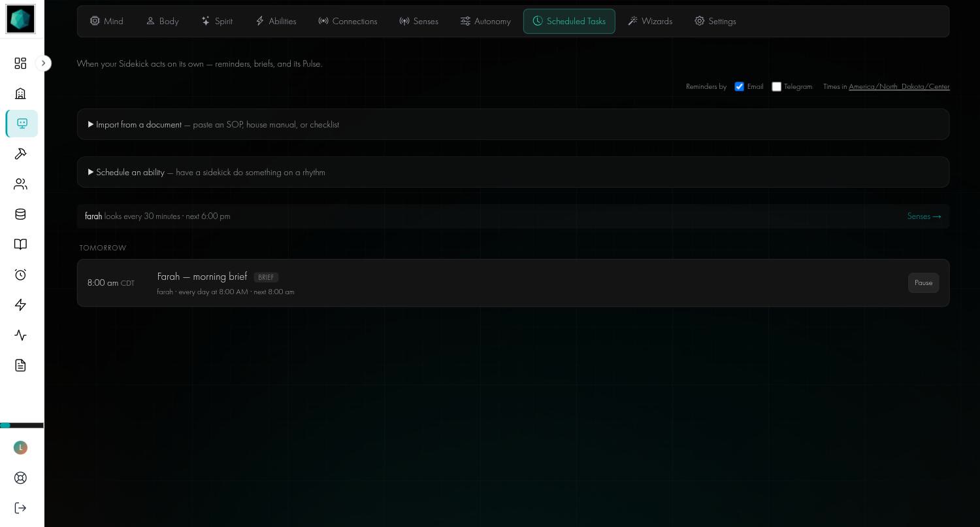Open the database icon in sidebar

tap(20, 214)
